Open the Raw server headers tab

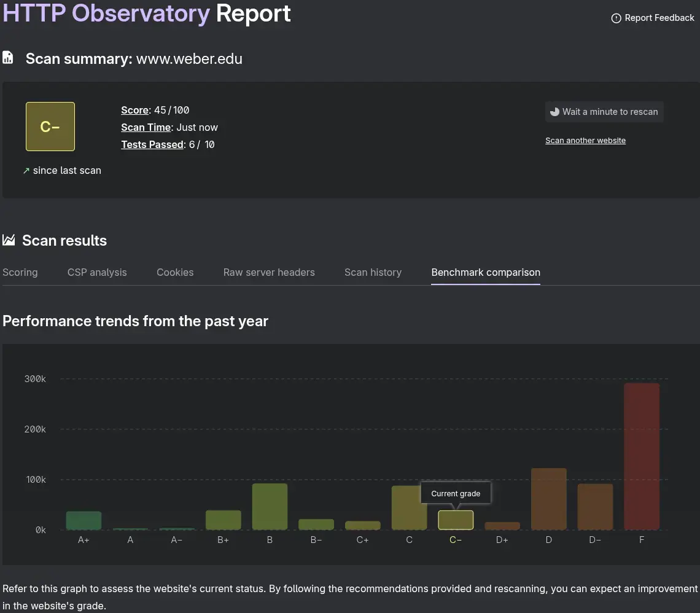269,272
